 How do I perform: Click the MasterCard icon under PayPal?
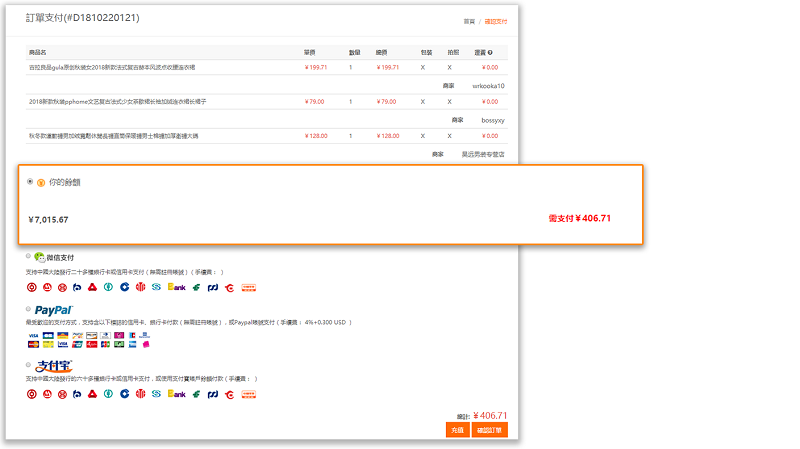[x=33, y=344]
